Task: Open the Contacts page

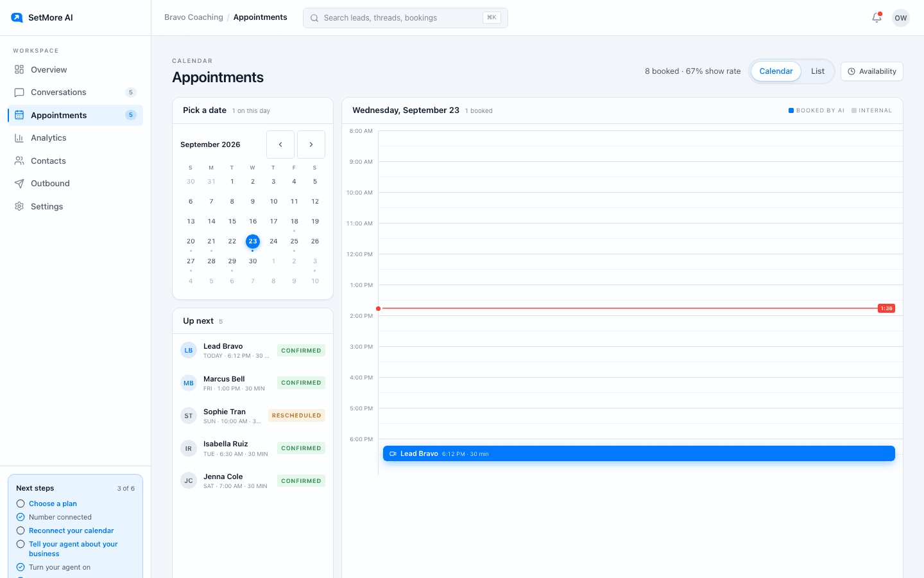Action: pos(75,161)
